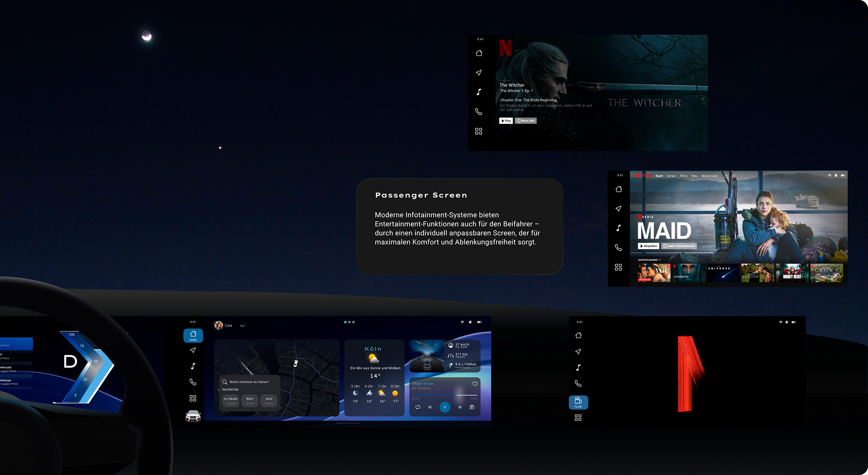Click the Netflix N logo above The Witcher

505,47
